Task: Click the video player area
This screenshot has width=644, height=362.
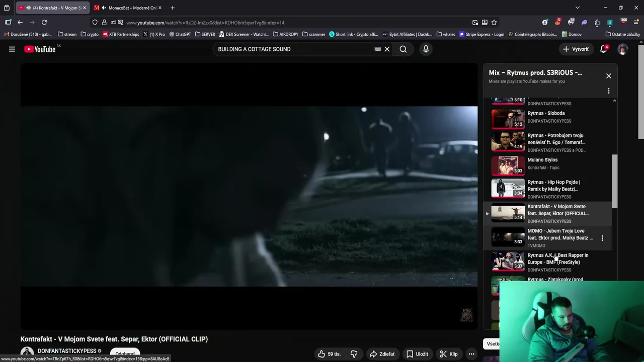Action: [x=249, y=196]
